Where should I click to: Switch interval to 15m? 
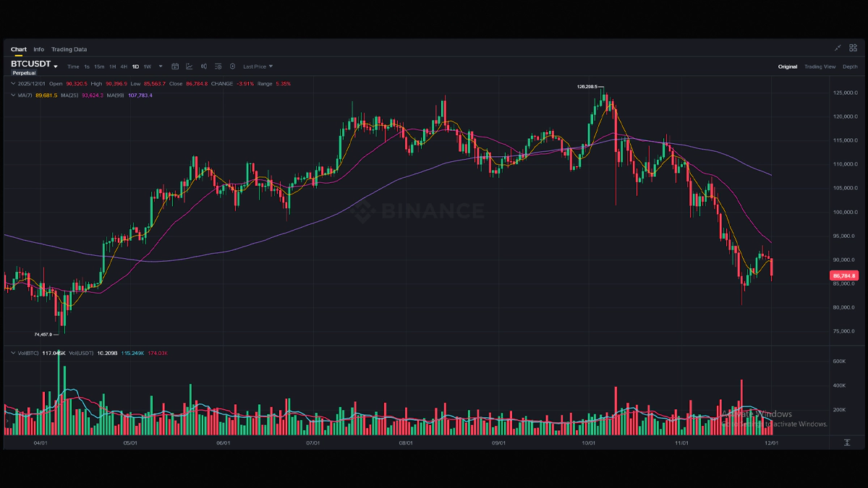(99, 67)
